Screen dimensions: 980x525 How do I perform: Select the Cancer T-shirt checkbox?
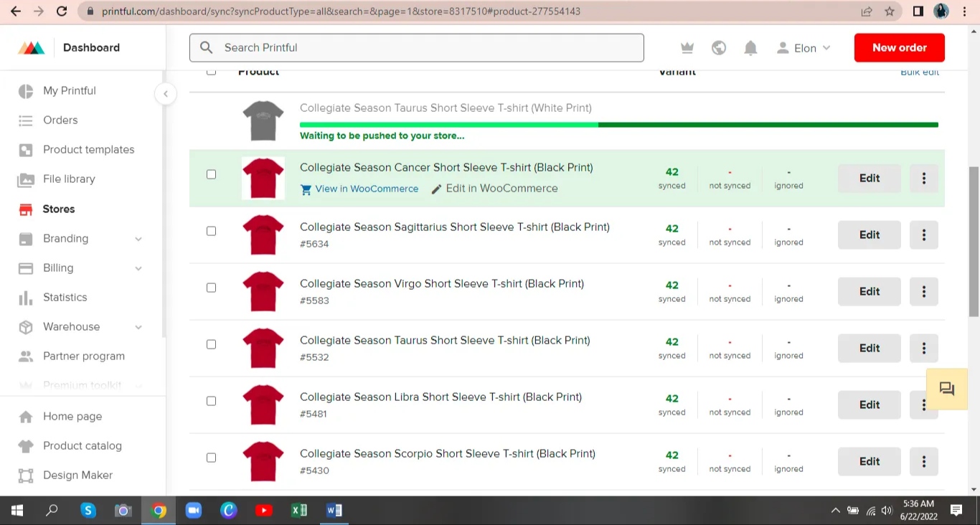211,174
